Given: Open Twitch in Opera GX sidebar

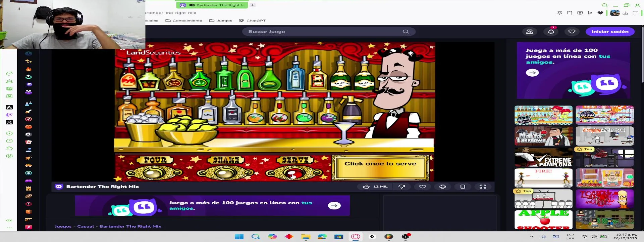Looking at the screenshot, I should 9,115.
